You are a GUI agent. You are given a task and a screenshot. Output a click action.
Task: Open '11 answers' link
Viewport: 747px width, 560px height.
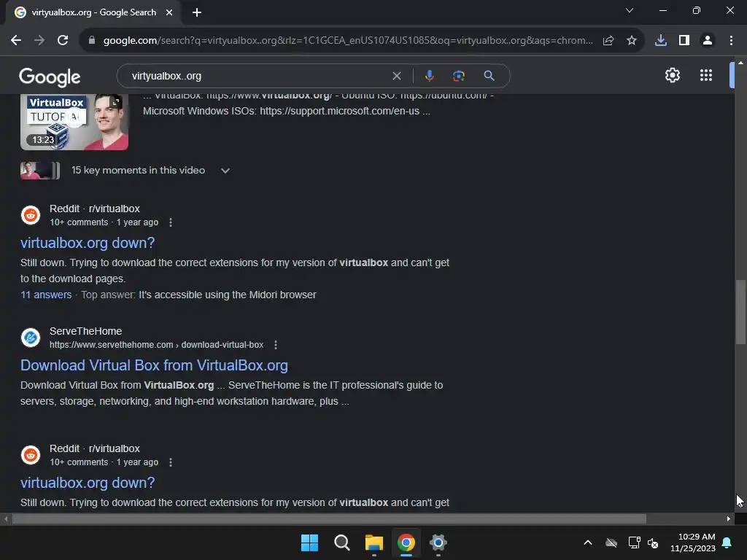[x=46, y=295]
